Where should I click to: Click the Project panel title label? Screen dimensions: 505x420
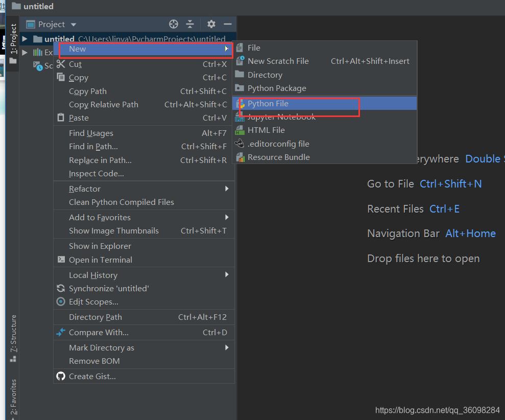click(x=52, y=25)
